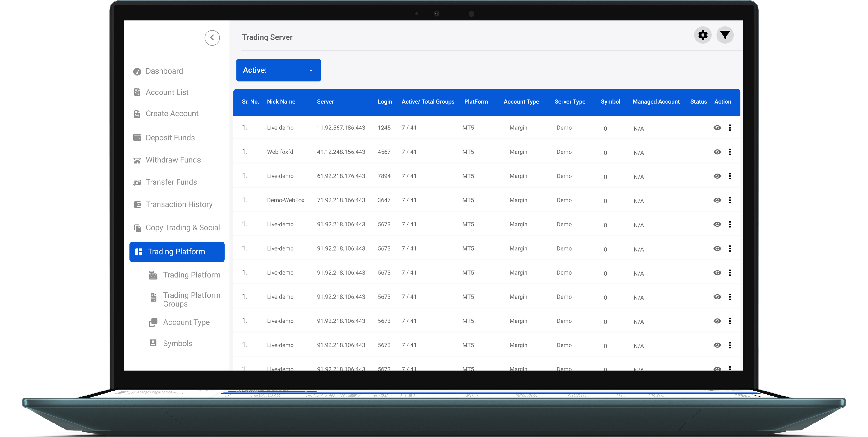Collapse sidebar with back arrow button
This screenshot has width=868, height=437.
pos(212,38)
